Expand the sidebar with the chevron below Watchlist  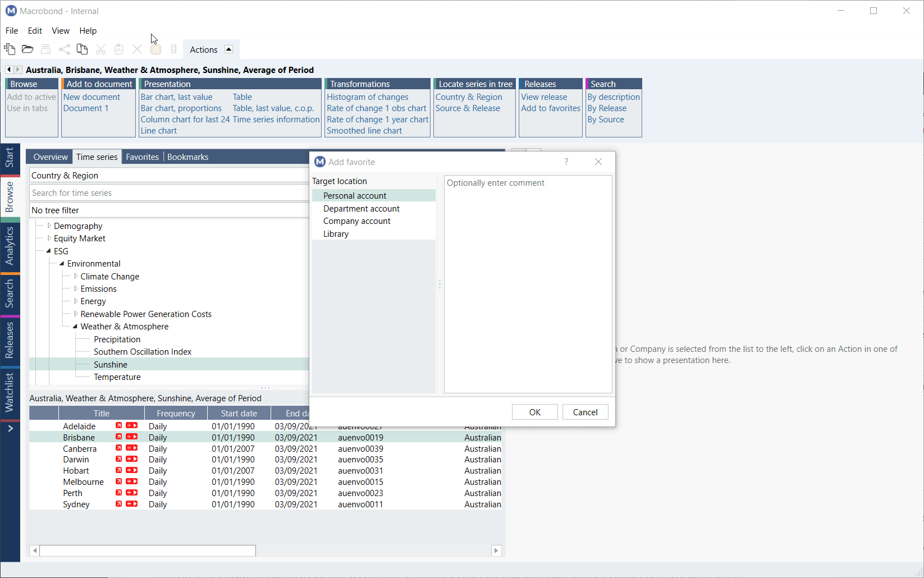tap(10, 429)
